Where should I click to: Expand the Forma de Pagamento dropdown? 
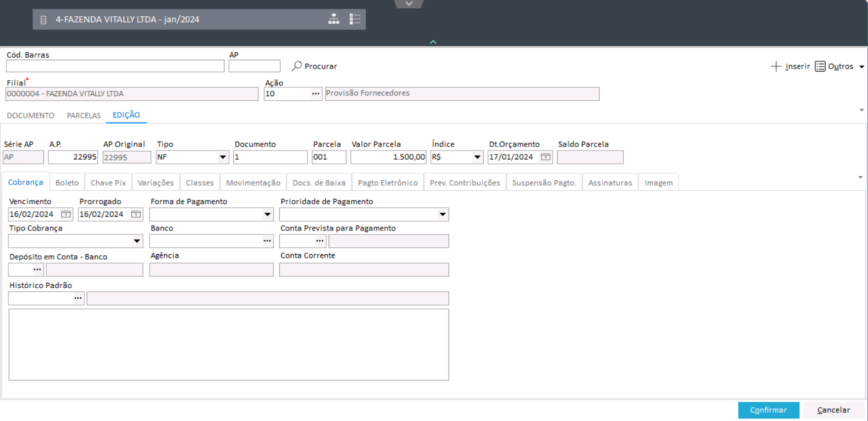pos(267,214)
